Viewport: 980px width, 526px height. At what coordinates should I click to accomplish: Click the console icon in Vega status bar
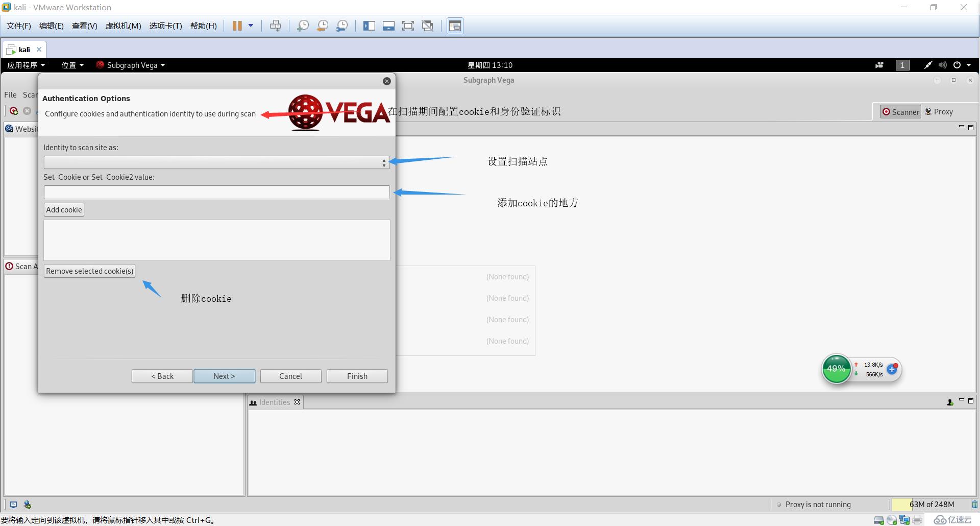(14, 505)
